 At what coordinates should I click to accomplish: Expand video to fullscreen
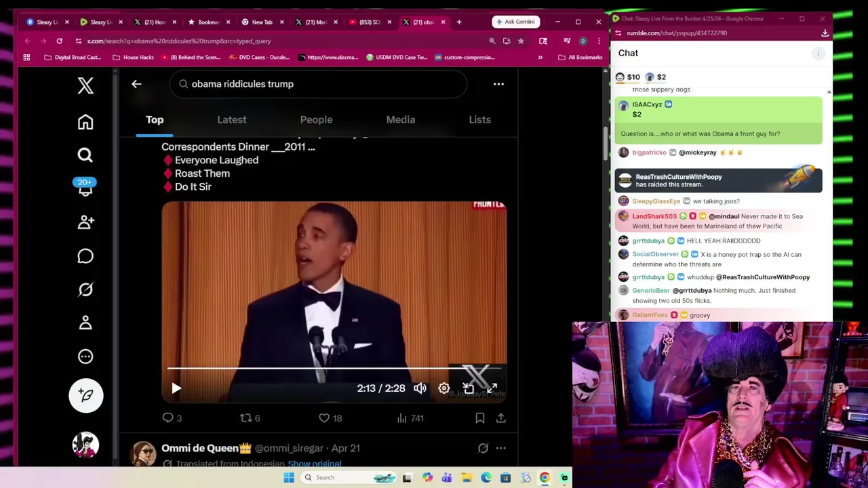point(492,388)
